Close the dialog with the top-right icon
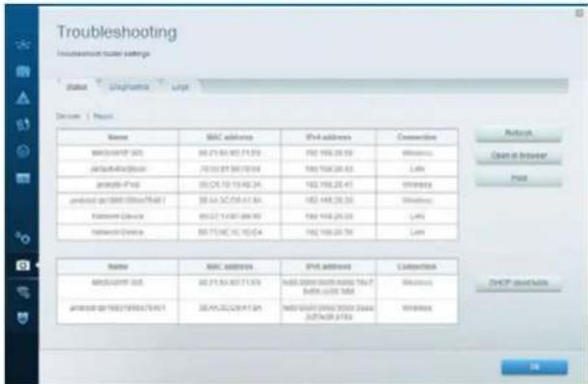This screenshot has height=384, width=588. [x=579, y=14]
